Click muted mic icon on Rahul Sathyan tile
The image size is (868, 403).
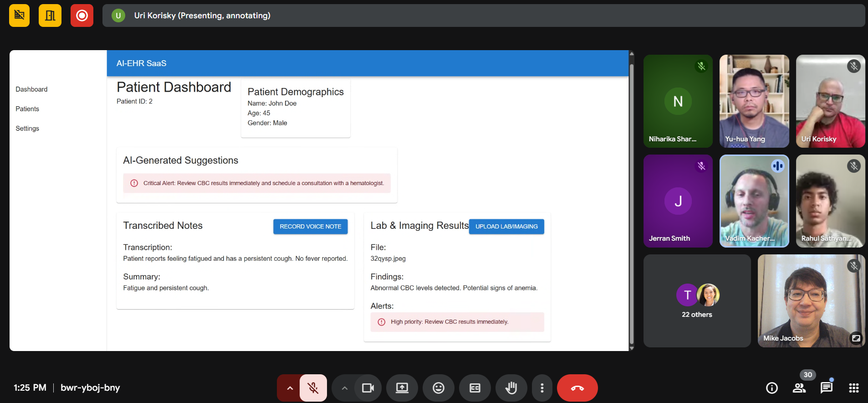pos(854,166)
